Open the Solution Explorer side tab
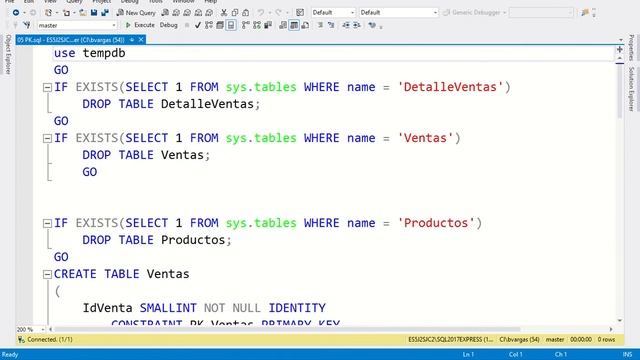This screenshot has height=360, width=640. click(631, 89)
